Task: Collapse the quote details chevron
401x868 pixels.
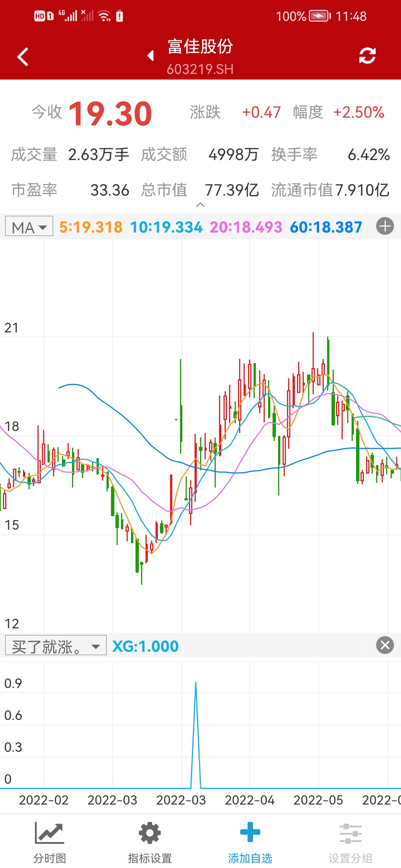Action: tap(200, 205)
